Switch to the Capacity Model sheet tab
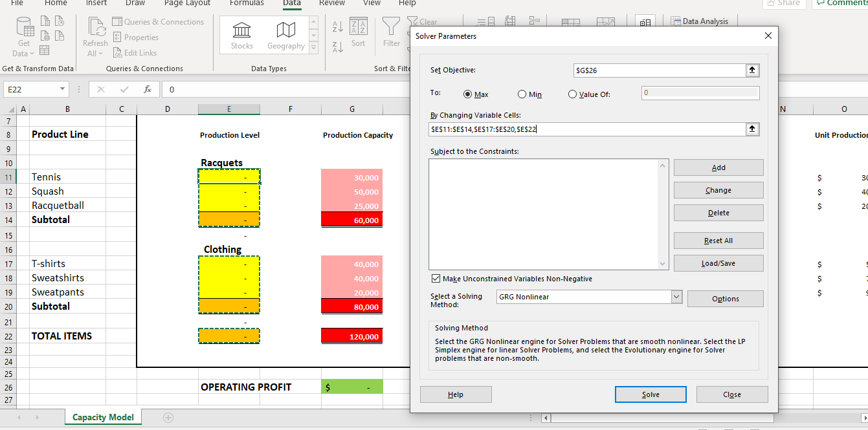This screenshot has height=430, width=868. click(x=102, y=418)
